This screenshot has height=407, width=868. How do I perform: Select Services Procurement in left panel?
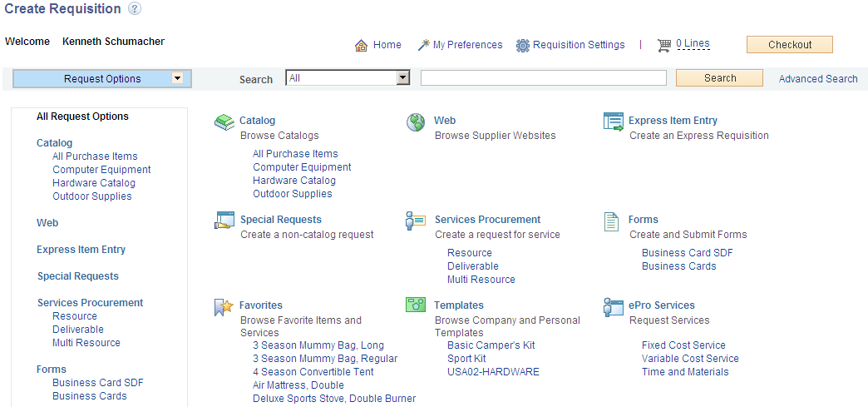(x=91, y=303)
